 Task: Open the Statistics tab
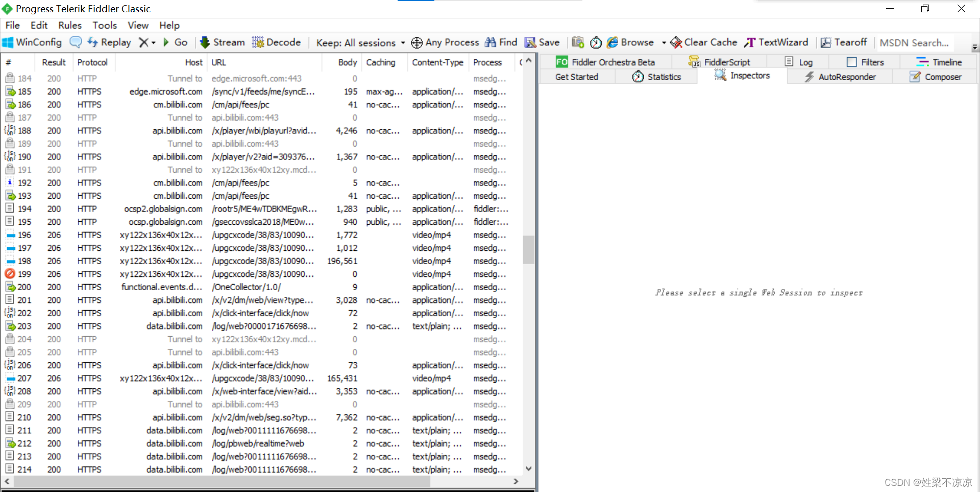656,77
